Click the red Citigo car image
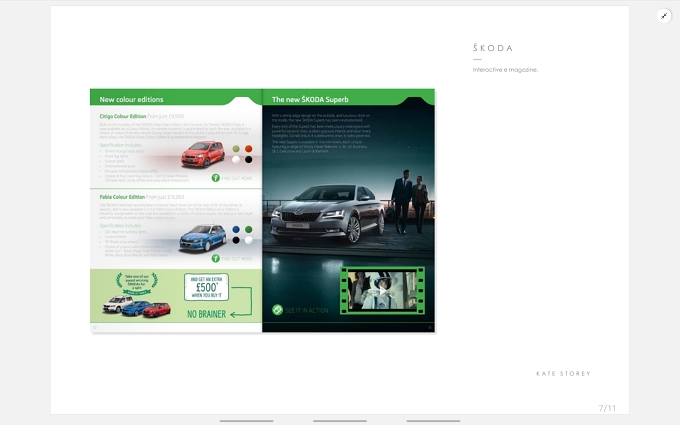 coord(203,154)
